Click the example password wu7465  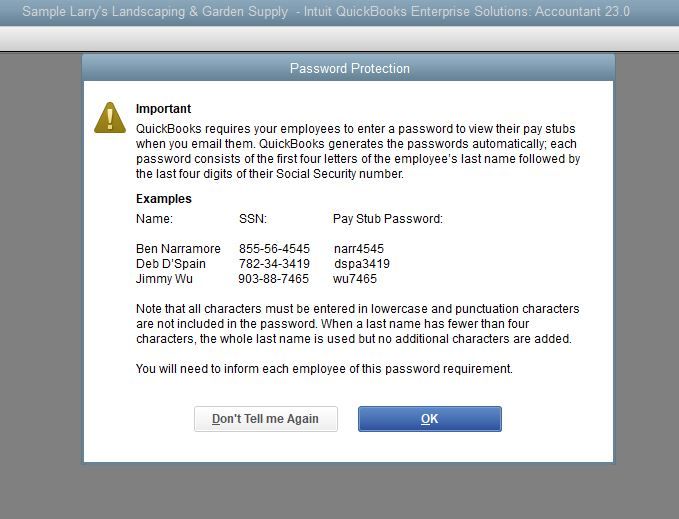click(x=354, y=279)
